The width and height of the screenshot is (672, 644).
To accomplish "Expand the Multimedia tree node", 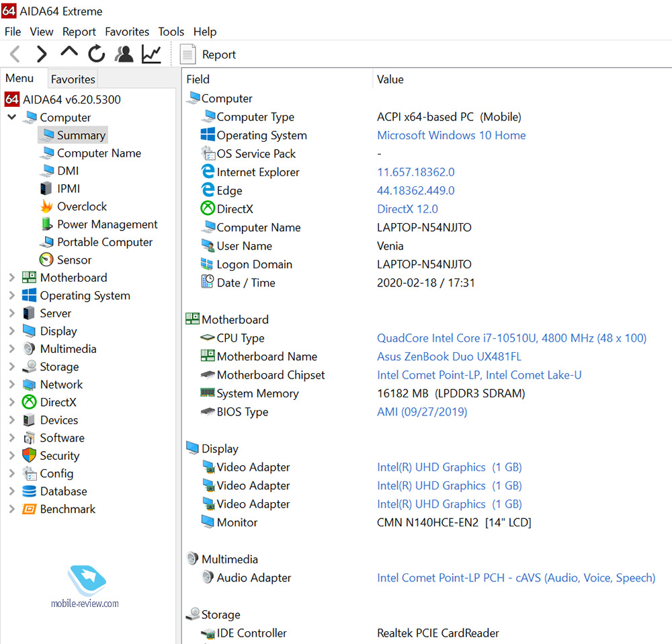I will (11, 349).
